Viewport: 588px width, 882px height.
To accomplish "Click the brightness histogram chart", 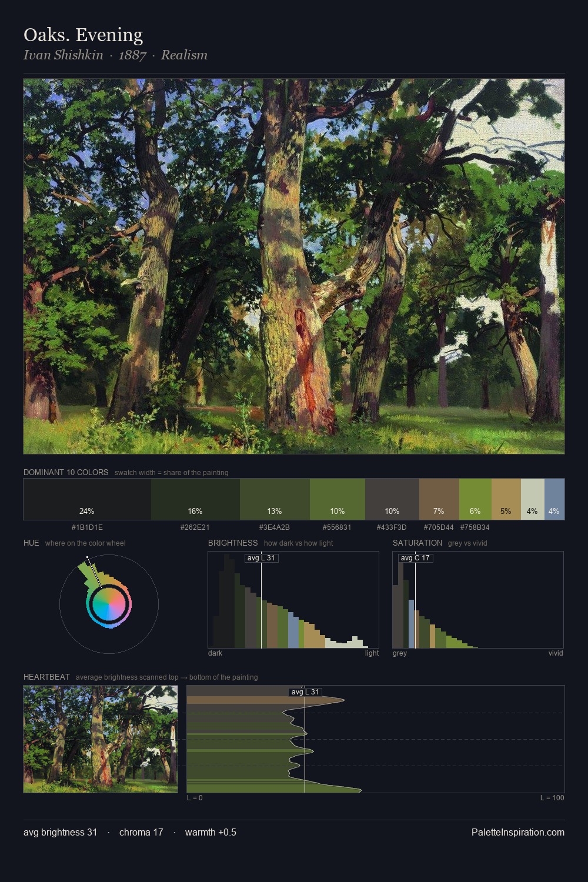I will tap(293, 600).
